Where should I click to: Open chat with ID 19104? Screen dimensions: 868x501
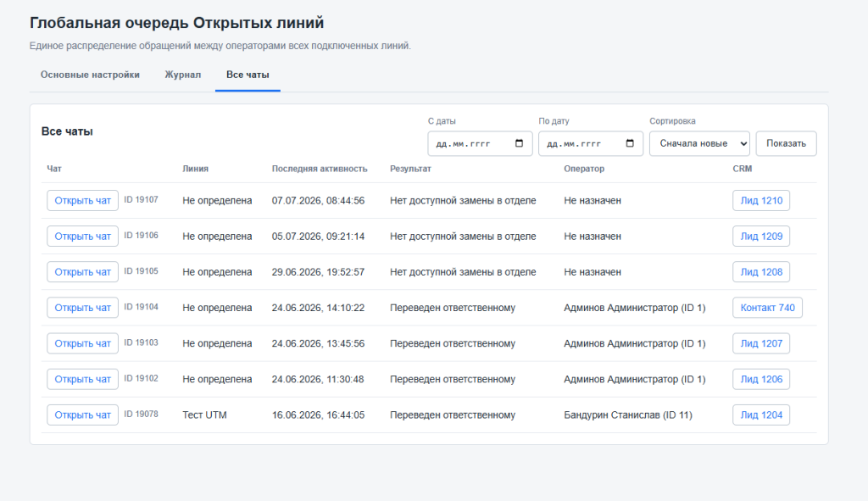click(x=82, y=308)
